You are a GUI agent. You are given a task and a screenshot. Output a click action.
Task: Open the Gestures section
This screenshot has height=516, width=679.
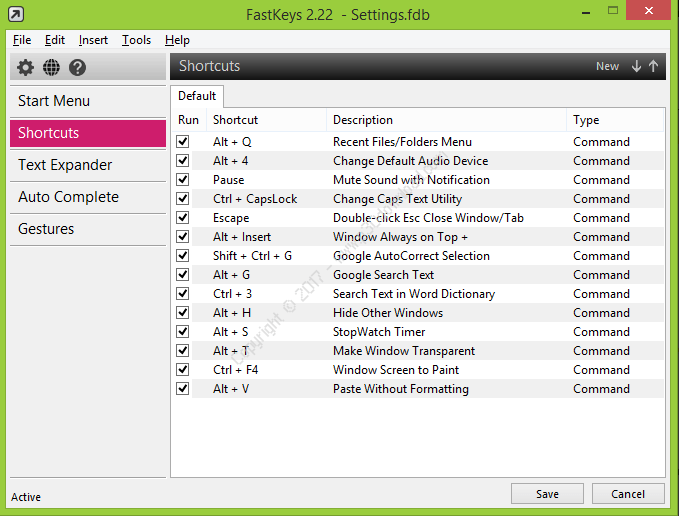(x=88, y=229)
